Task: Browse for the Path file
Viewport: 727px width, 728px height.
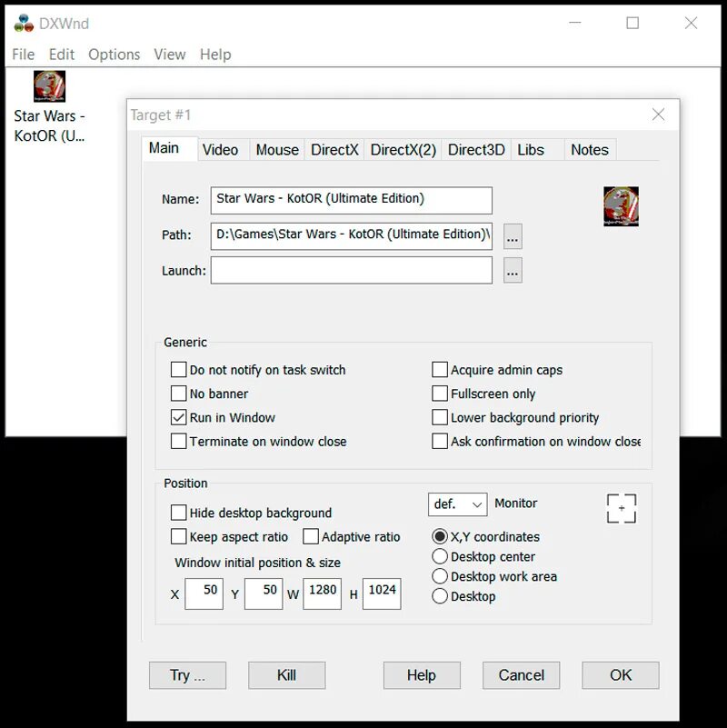Action: coord(513,236)
